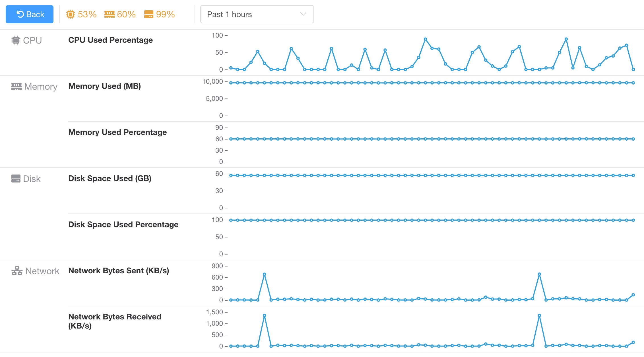Click the orange disk icon in header
Image resolution: width=644 pixels, height=357 pixels.
point(148,14)
